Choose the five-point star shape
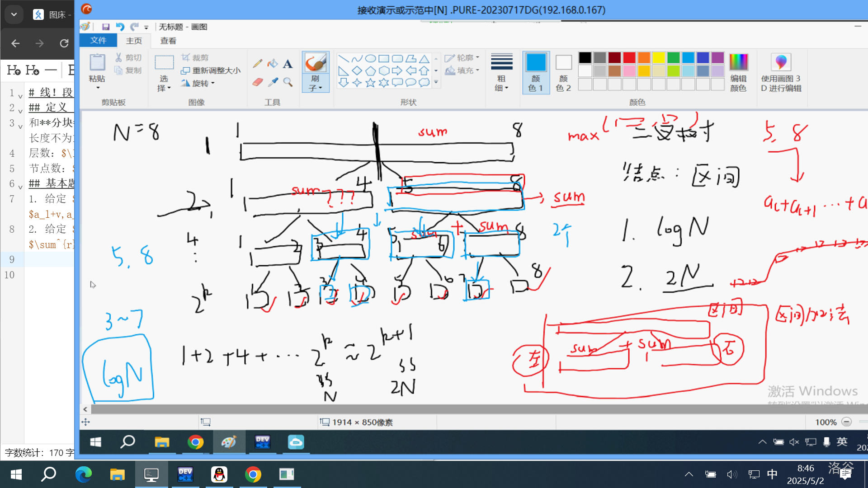Viewport: 868px width, 488px height. point(370,83)
